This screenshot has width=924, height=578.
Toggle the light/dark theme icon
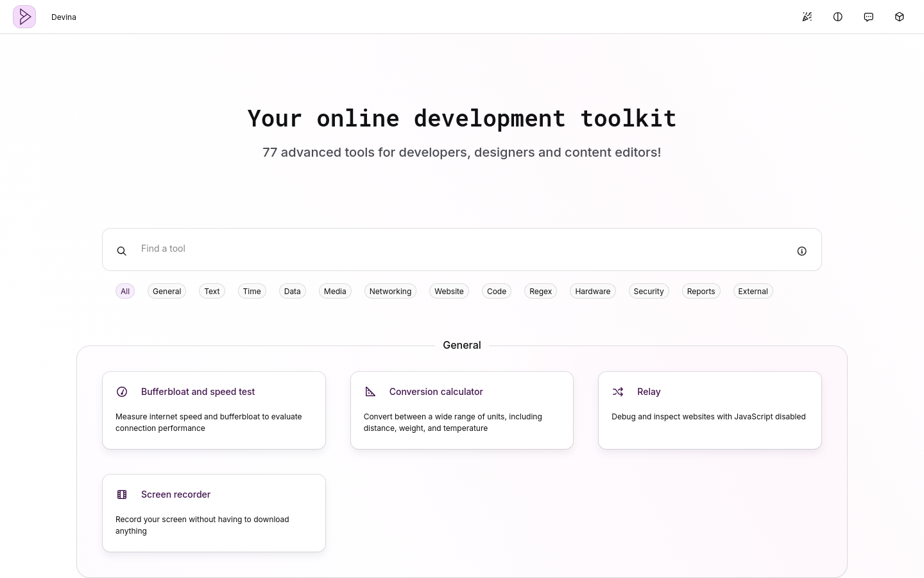pyautogui.click(x=838, y=17)
